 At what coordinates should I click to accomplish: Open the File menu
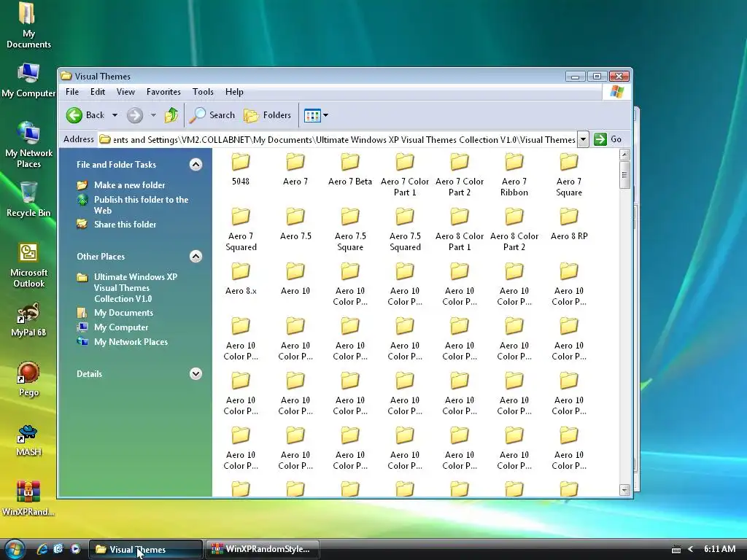pyautogui.click(x=72, y=92)
